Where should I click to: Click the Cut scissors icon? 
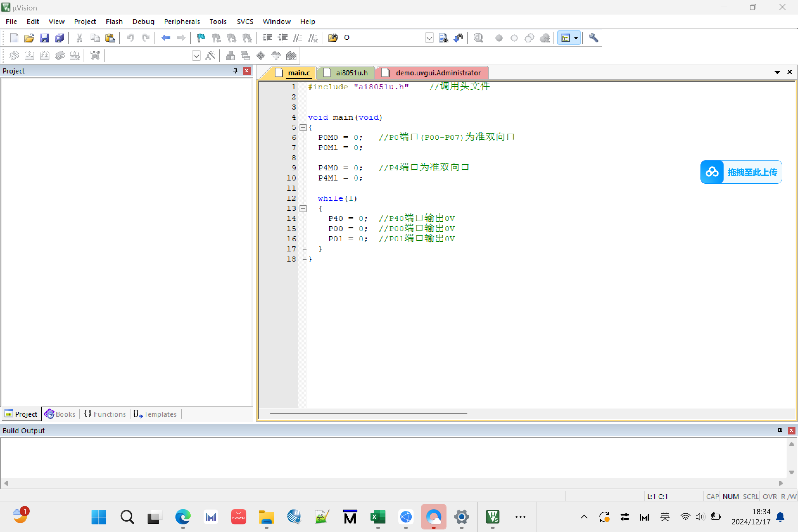click(79, 38)
